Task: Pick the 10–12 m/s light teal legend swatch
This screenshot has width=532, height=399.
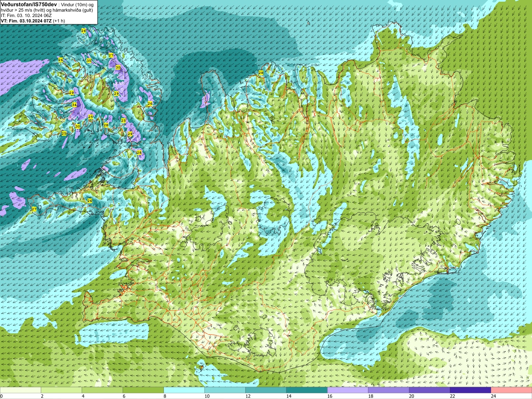Action: 225,390
